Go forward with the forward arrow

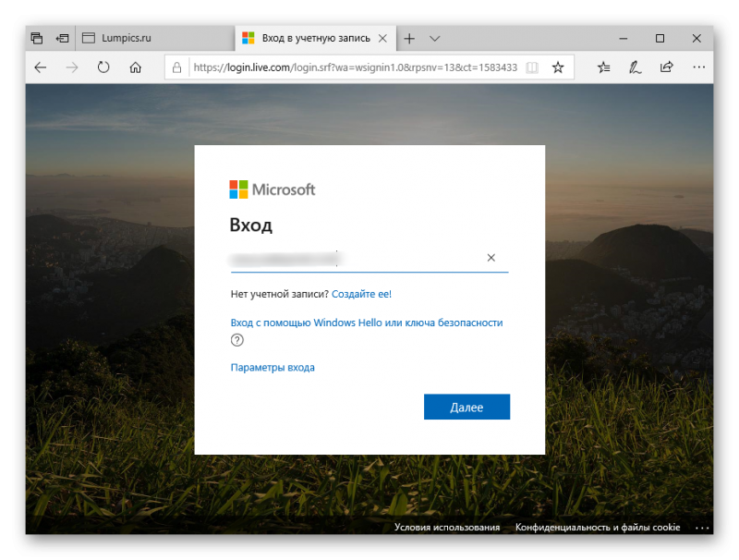(x=72, y=67)
